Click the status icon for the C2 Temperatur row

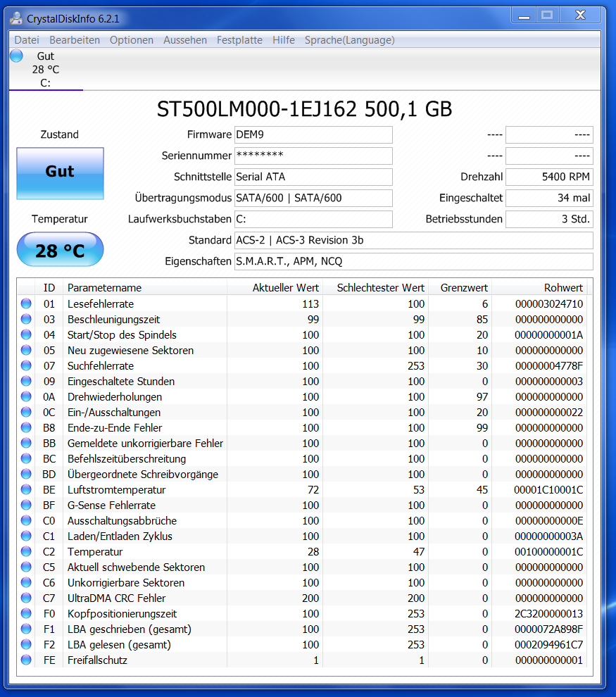coord(26,551)
